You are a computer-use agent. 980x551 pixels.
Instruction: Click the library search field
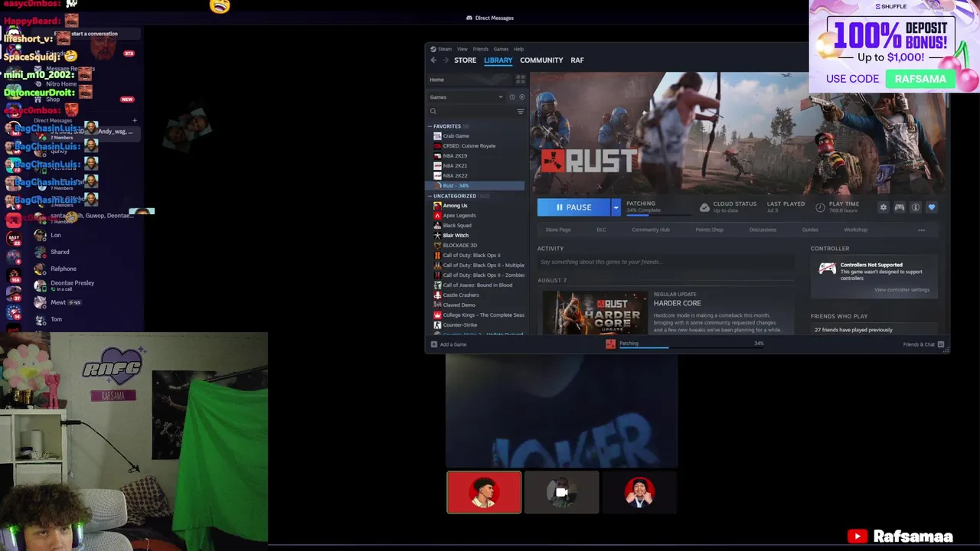(471, 112)
